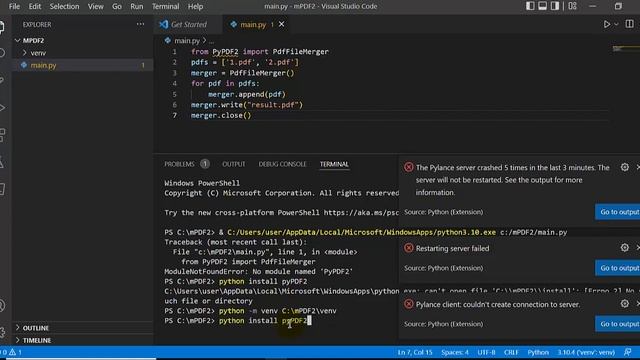The image size is (640, 360).
Task: Open the Extensions sidebar view
Action: pyautogui.click(x=2, y=135)
